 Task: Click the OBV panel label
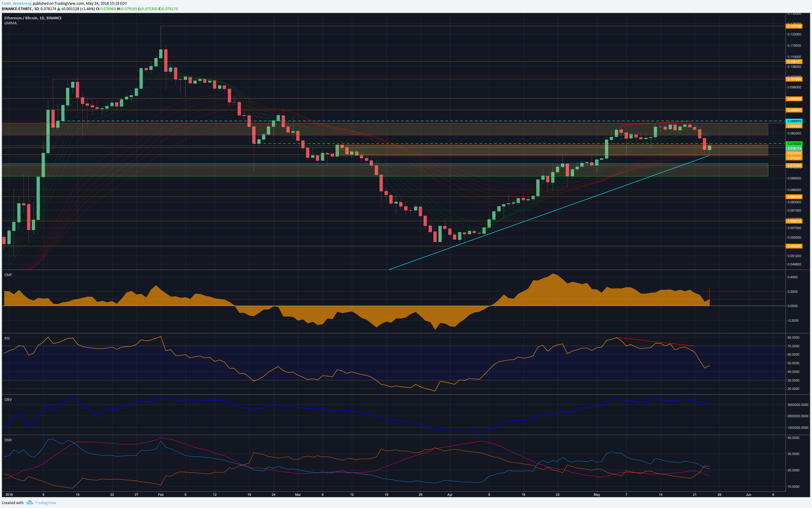tap(8, 399)
